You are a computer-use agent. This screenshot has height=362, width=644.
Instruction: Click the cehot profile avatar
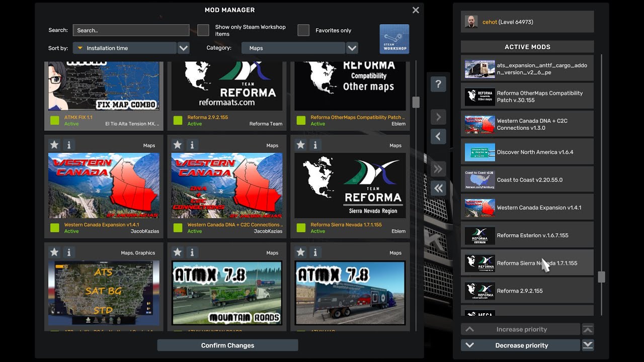(471, 22)
